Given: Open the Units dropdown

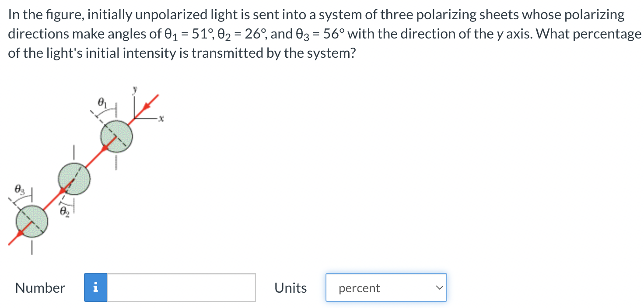Looking at the screenshot, I should pos(385,287).
